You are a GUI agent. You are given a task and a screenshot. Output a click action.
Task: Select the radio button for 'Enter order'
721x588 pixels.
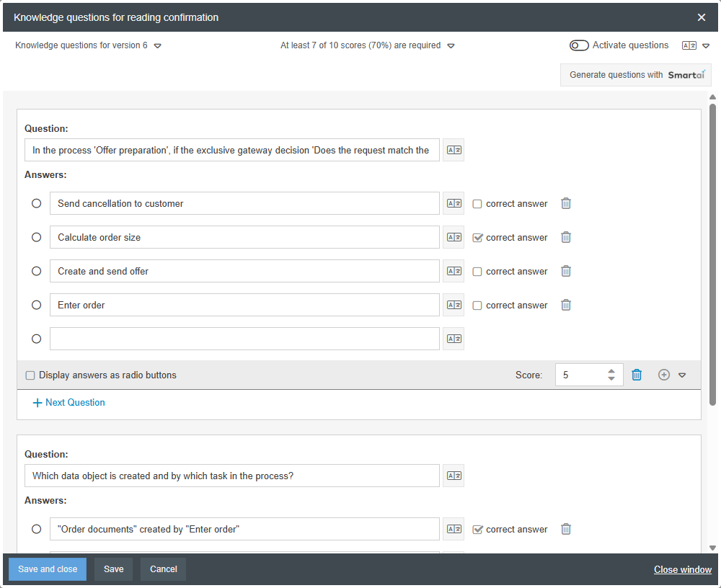(36, 305)
